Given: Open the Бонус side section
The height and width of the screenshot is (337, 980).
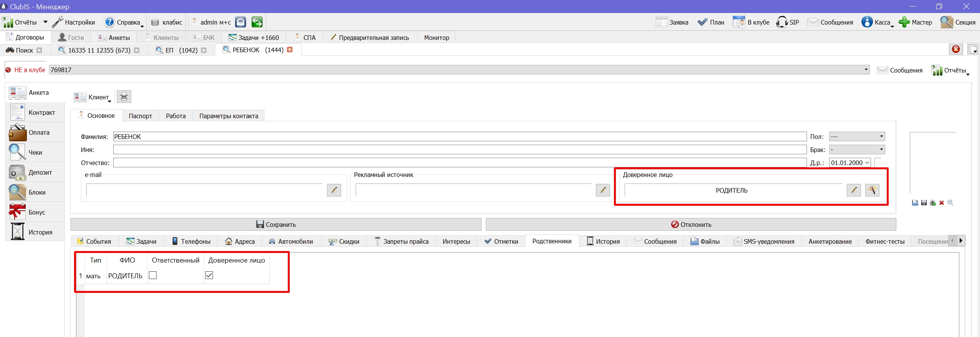Looking at the screenshot, I should click(35, 212).
